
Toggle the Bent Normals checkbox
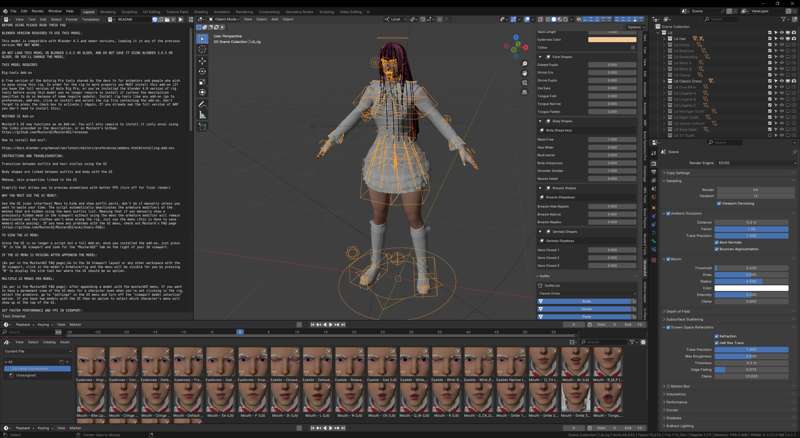pyautogui.click(x=717, y=242)
